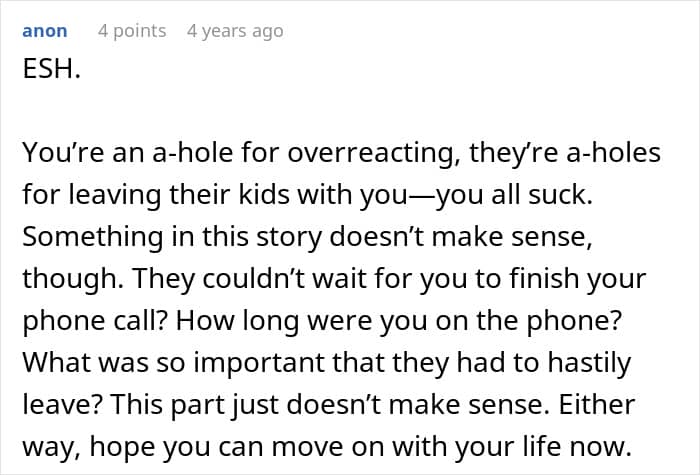Click the word overreacting in the comment
The height and width of the screenshot is (475, 700).
pos(374,153)
